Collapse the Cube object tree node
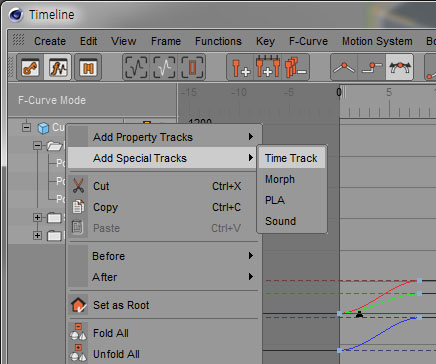Screen dimensions: 436x364 coord(26,127)
